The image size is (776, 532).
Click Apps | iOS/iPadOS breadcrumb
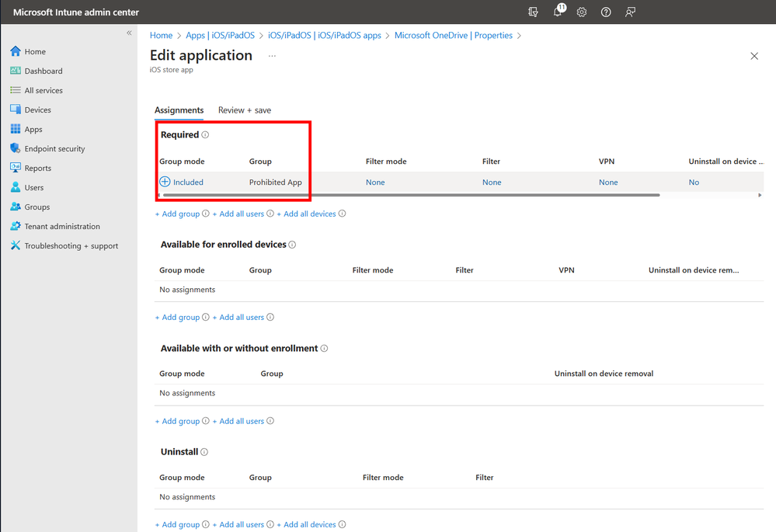pos(221,36)
